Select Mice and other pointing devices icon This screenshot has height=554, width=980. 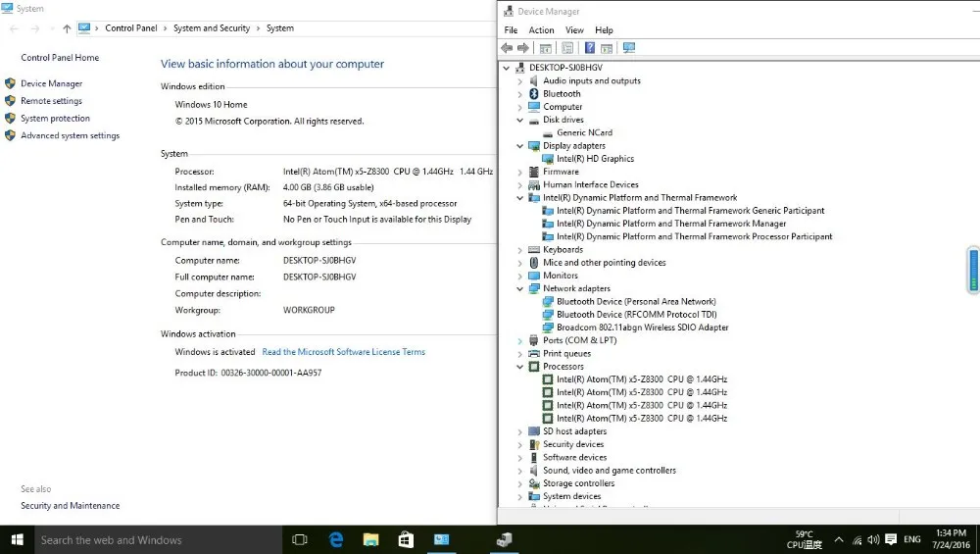534,263
